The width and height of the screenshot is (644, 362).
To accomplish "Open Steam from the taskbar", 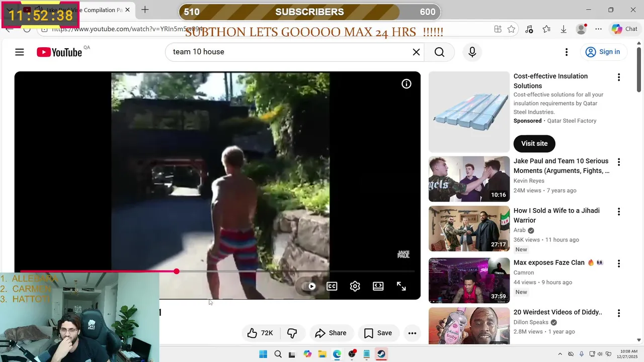I will [x=381, y=354].
